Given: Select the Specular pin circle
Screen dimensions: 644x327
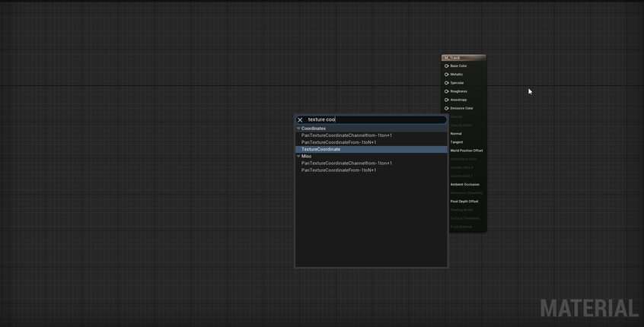Looking at the screenshot, I should 447,83.
